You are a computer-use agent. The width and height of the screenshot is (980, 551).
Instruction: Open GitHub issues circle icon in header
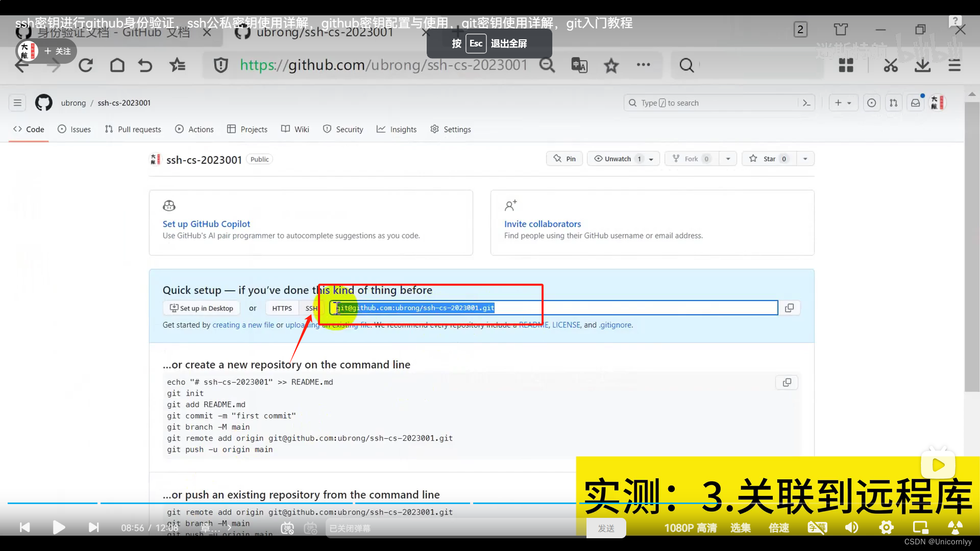pos(871,103)
